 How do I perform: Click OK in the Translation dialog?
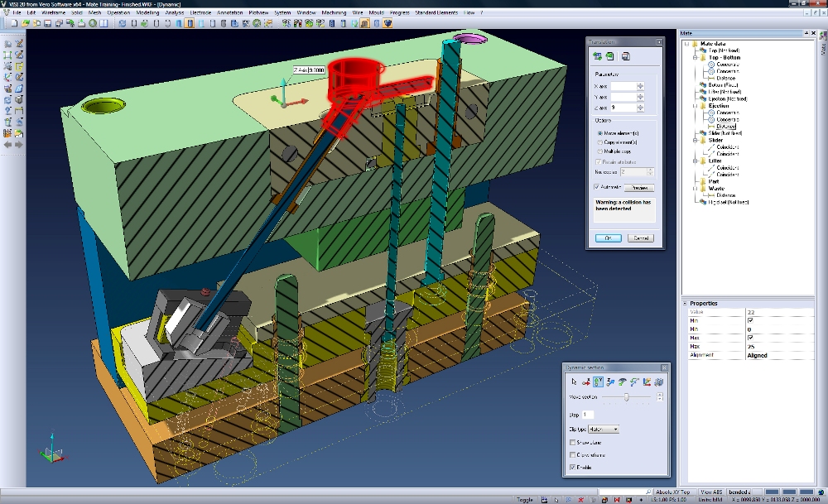(609, 238)
